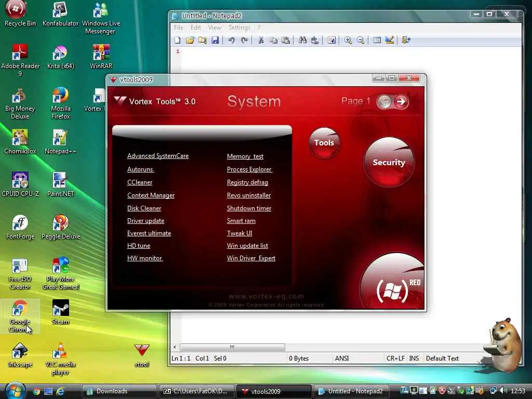Click the New document icon in Notepad2
Viewport: 532px width, 399px height.
(178, 40)
